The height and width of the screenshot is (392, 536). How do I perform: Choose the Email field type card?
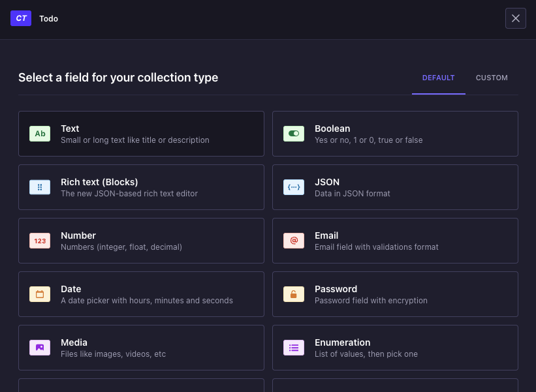(395, 241)
